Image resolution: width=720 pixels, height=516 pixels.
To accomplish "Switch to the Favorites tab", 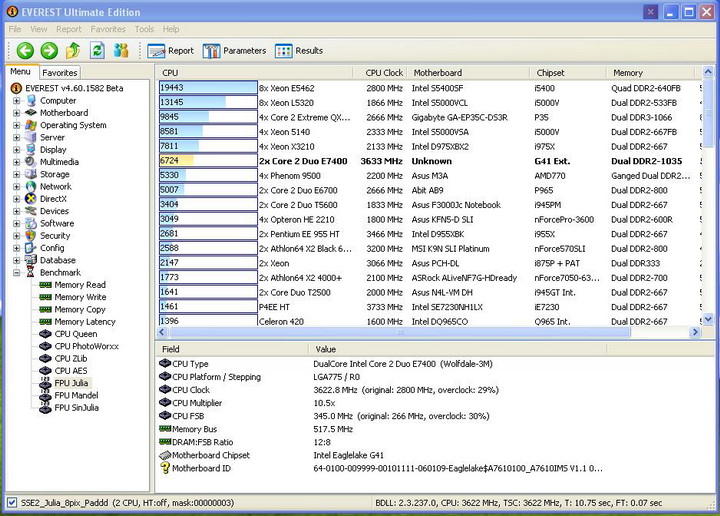I will pyautogui.click(x=60, y=73).
